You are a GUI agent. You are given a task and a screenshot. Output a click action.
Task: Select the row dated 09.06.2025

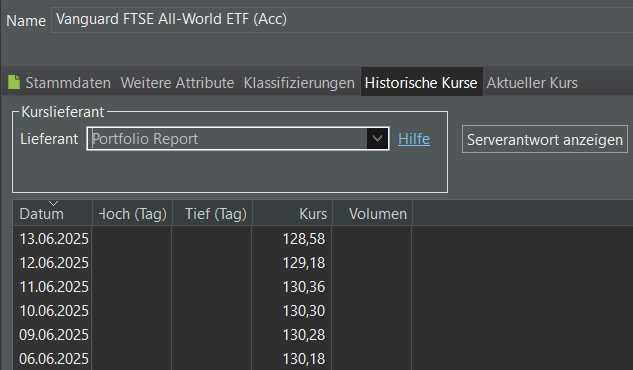[323, 335]
